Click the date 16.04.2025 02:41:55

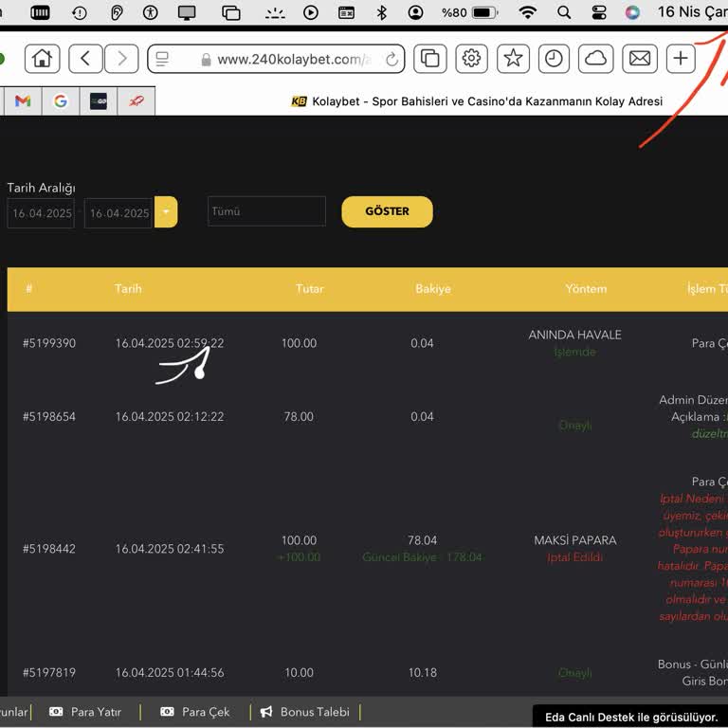170,549
